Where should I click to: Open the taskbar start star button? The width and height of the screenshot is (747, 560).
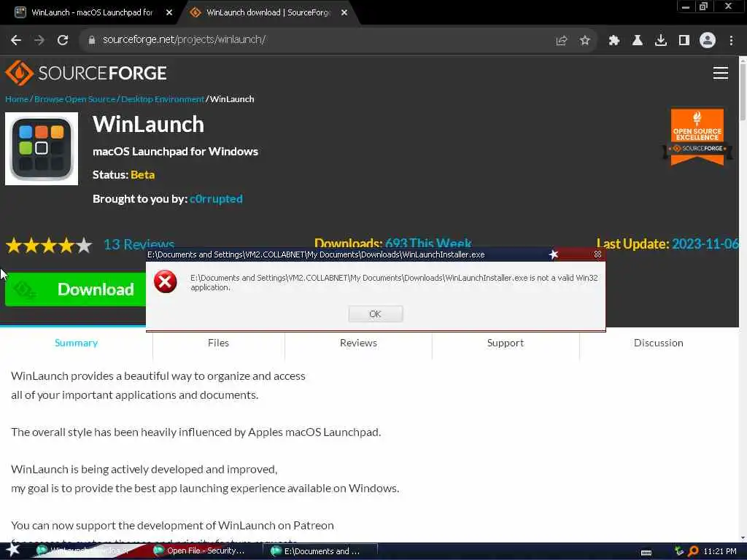pos(13,551)
